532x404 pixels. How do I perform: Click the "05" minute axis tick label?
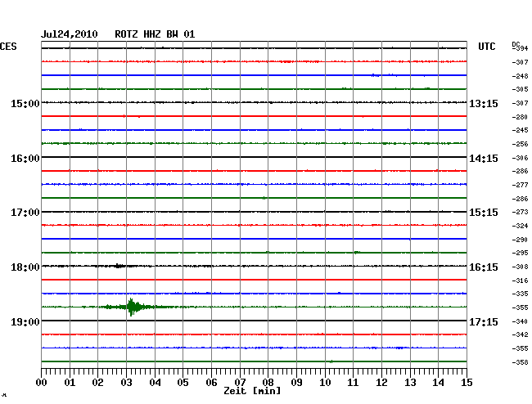(x=183, y=383)
